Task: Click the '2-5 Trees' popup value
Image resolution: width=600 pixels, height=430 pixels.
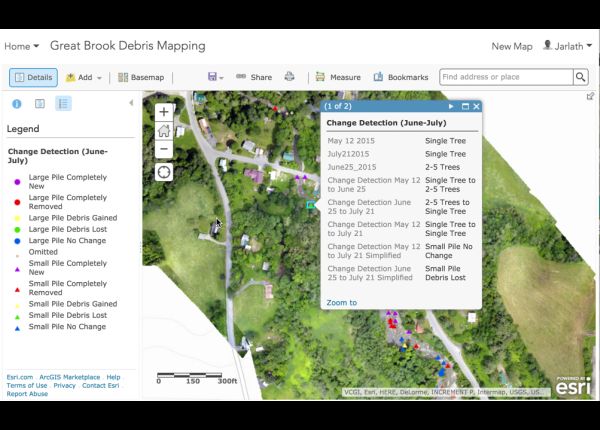Action: pyautogui.click(x=442, y=167)
